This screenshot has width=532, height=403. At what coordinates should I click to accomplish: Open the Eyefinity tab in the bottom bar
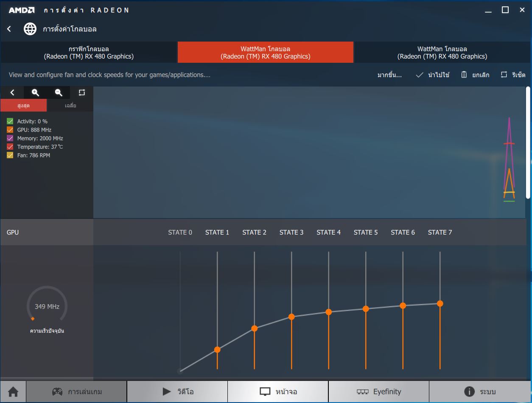[x=378, y=392]
